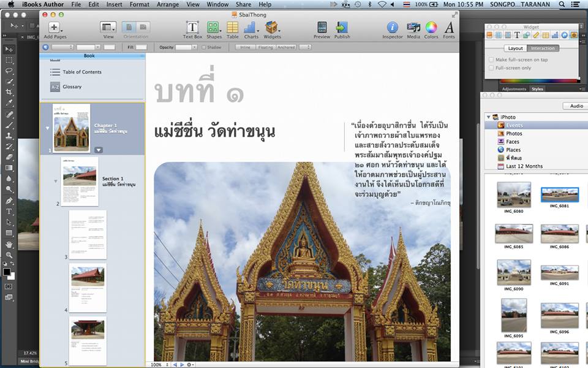Open the View toolbar button
This screenshot has height=368, width=588.
108,28
